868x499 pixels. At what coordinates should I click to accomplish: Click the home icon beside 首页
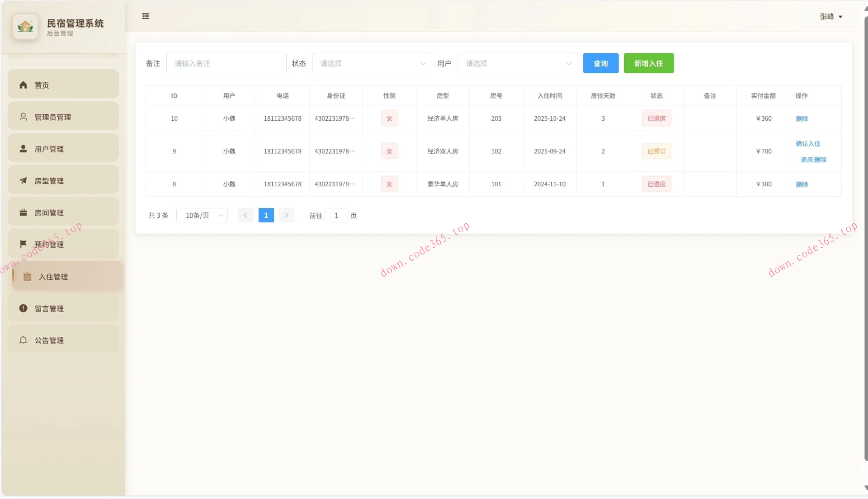(24, 85)
